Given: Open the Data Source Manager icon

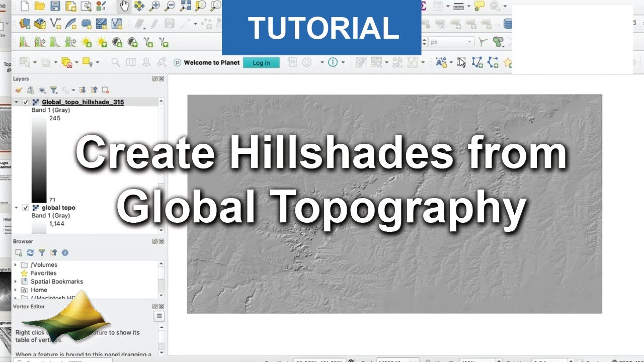Looking at the screenshot, I should tap(24, 24).
